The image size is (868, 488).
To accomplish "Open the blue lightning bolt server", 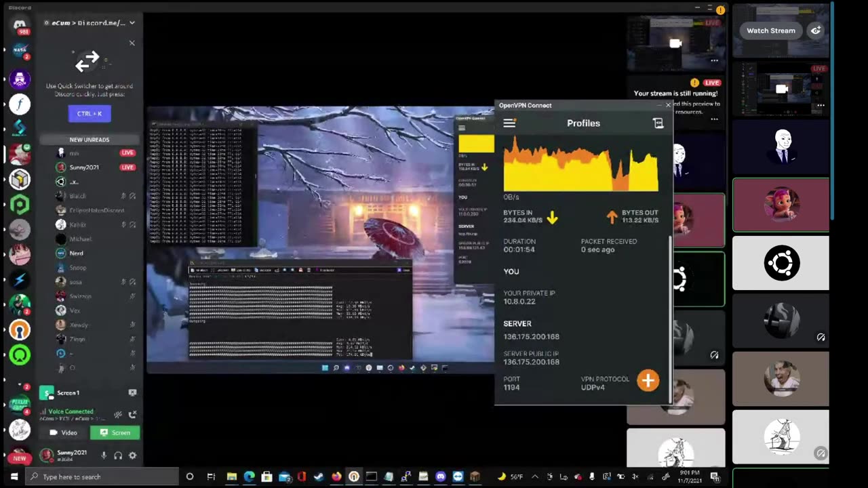I will click(20, 279).
